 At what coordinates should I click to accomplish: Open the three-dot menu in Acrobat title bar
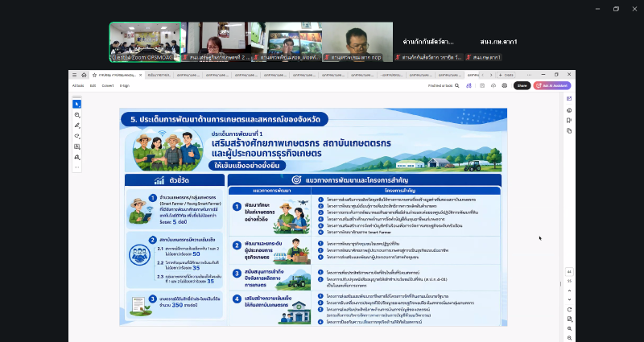tap(529, 75)
